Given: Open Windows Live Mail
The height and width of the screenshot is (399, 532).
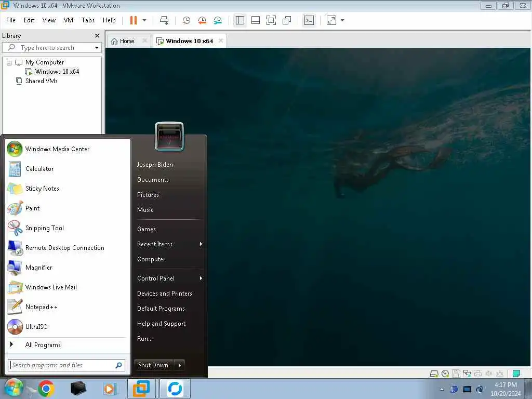Looking at the screenshot, I should click(67, 287).
